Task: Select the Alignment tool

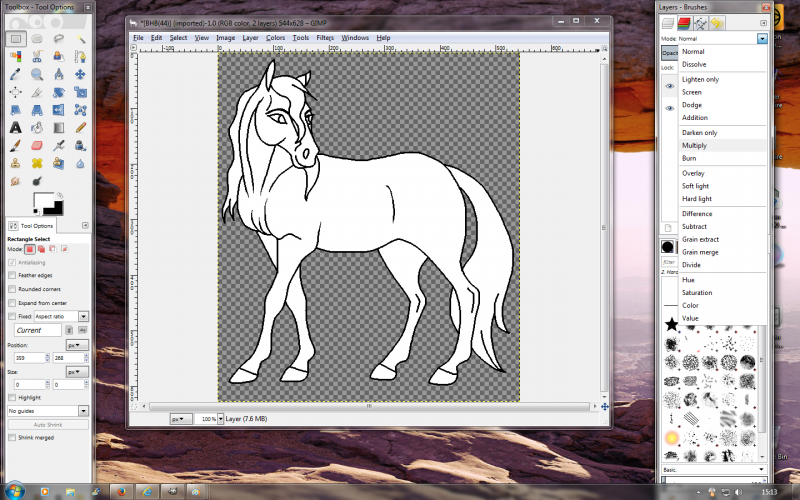Action: point(16,92)
